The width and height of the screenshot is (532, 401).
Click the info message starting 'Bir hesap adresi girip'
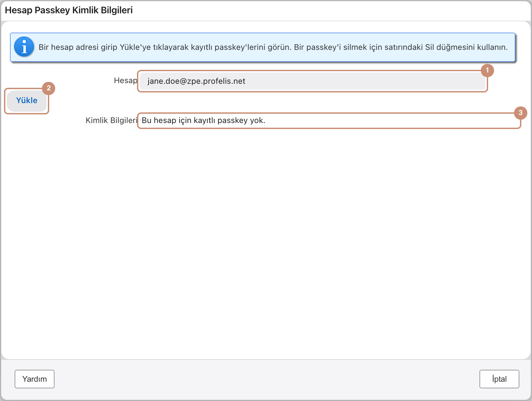[x=273, y=47]
